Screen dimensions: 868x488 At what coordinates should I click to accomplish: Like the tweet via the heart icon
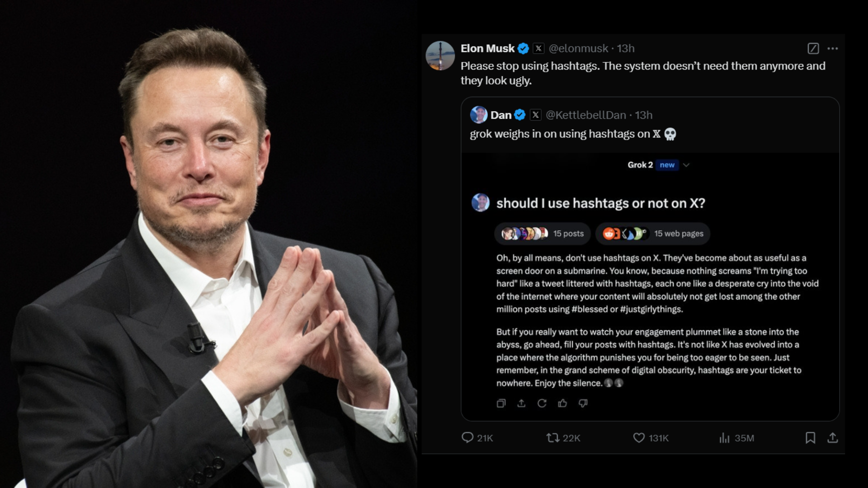point(638,438)
